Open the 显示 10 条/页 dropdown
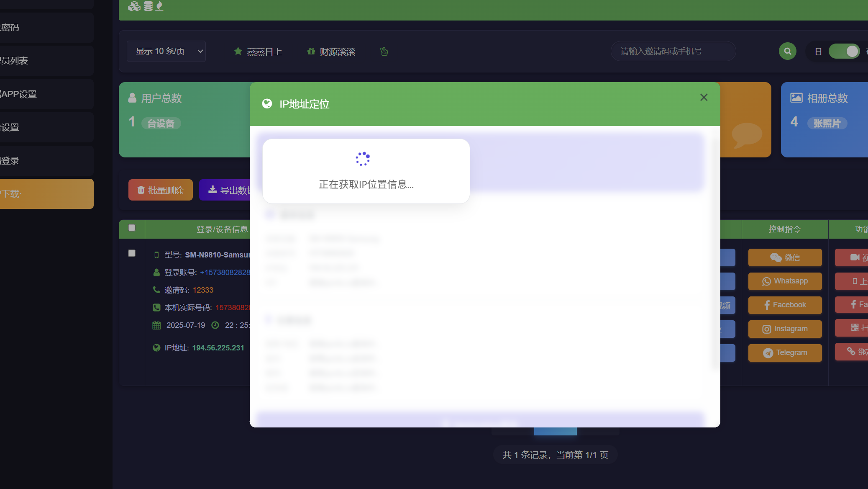 166,51
